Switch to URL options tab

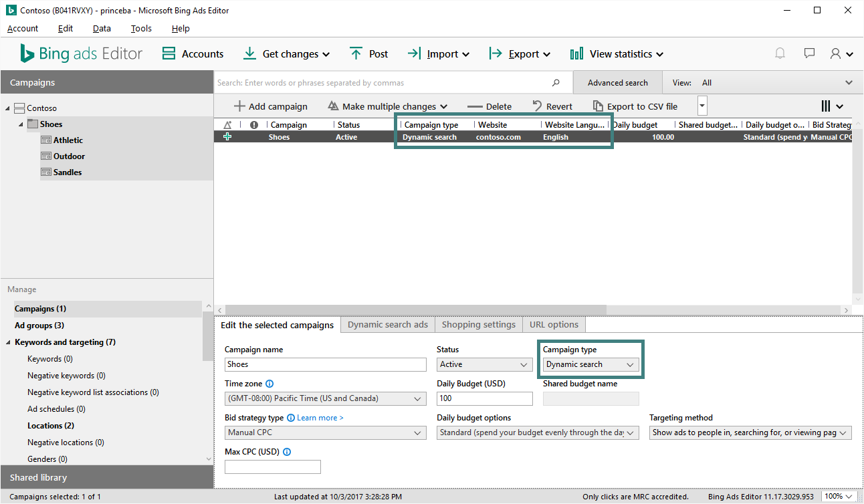(554, 325)
